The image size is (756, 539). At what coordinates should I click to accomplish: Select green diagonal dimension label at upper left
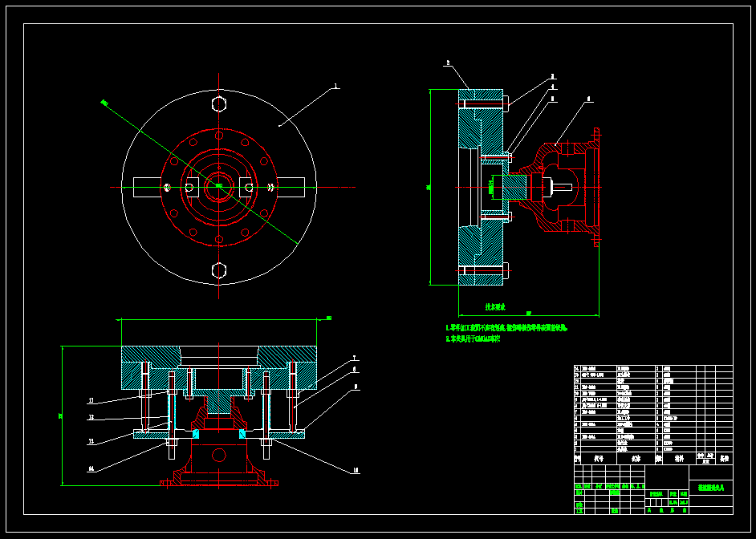tap(104, 103)
